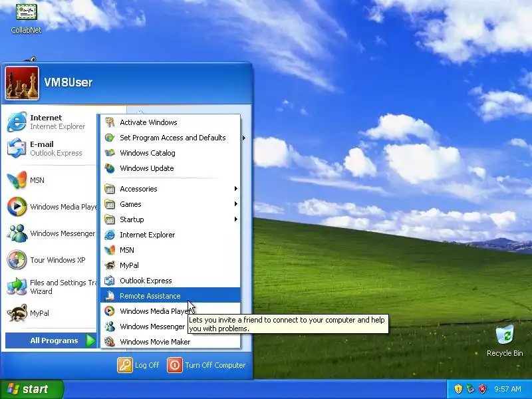The width and height of the screenshot is (532, 399).
Task: Open Set Program Access and Defaults
Action: coord(170,138)
